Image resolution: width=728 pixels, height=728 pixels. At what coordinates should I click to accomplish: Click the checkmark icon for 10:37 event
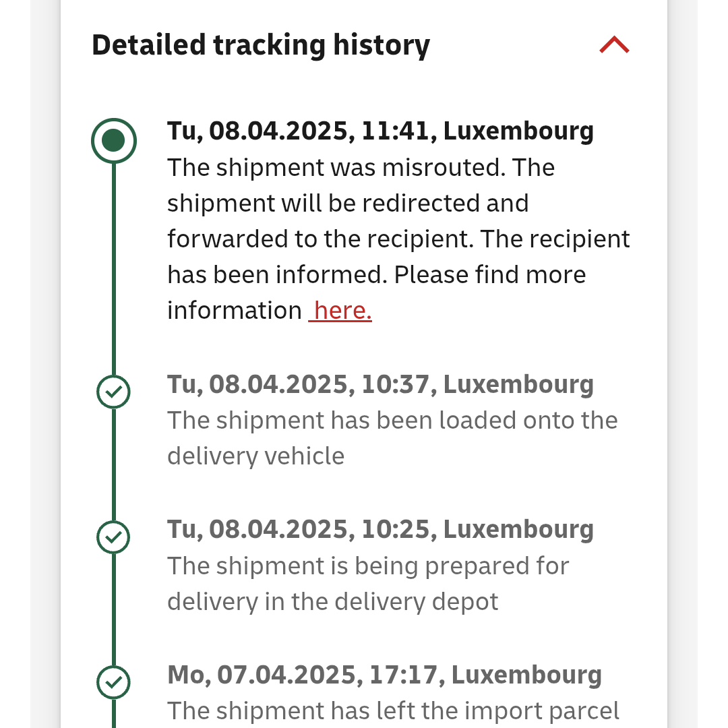(113, 392)
